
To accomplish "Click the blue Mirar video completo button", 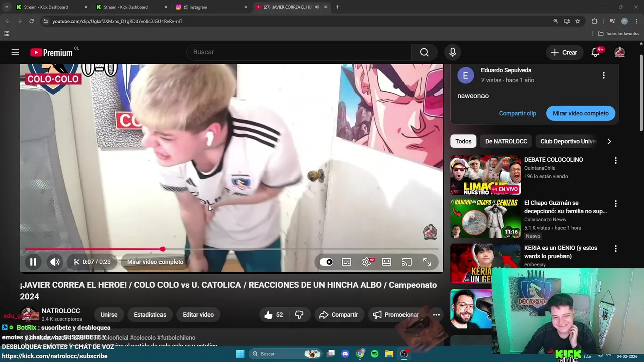I will 581,113.
